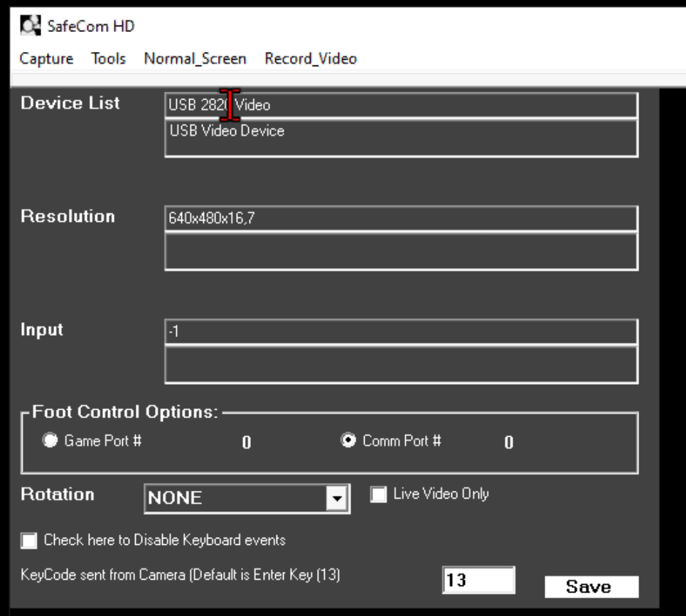The width and height of the screenshot is (686, 616).
Task: Click the Save button
Action: [x=591, y=587]
